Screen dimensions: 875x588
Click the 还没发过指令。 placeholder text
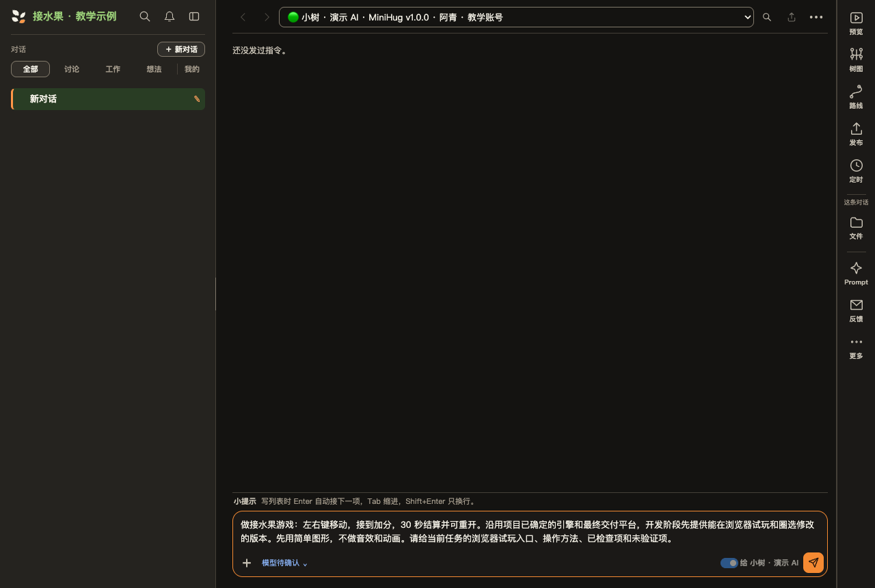point(260,50)
